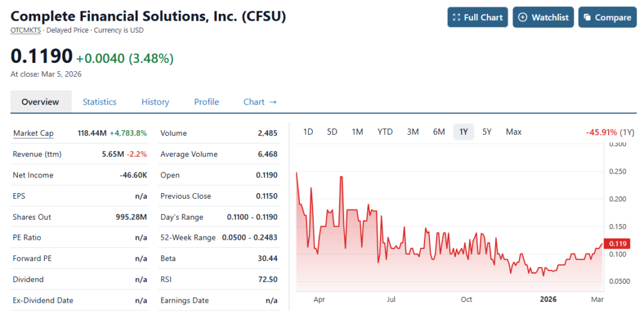Set chart range to 5D
The width and height of the screenshot is (644, 319).
pyautogui.click(x=332, y=132)
